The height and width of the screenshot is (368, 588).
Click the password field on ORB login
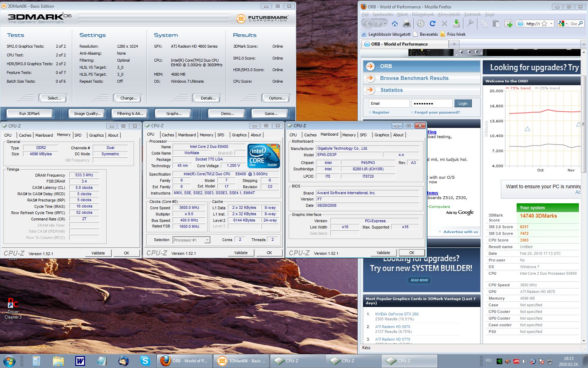click(432, 103)
